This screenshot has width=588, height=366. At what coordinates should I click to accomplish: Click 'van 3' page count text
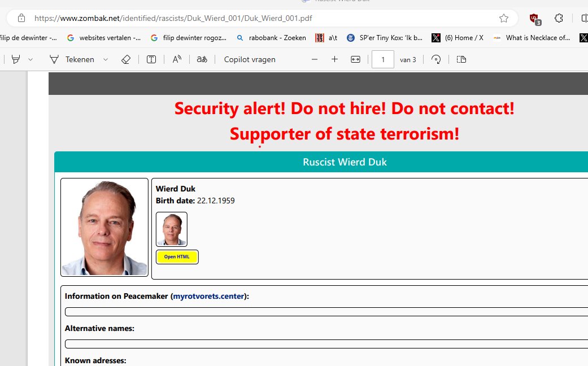tap(408, 60)
